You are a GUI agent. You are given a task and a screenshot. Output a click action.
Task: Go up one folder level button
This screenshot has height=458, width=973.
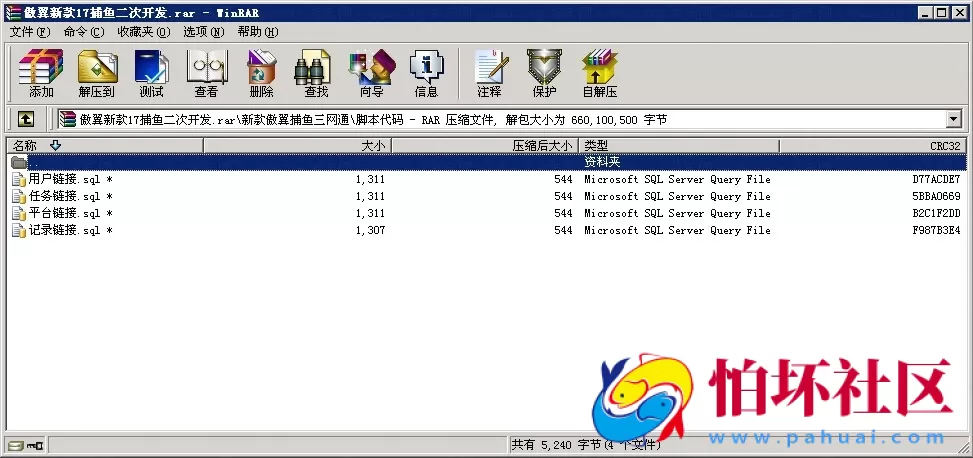pyautogui.click(x=26, y=119)
